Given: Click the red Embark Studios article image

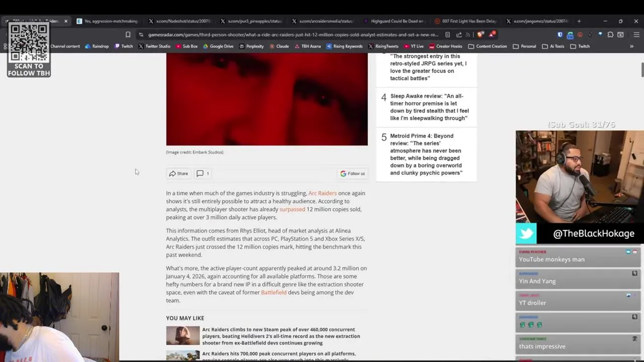Looking at the screenshot, I should point(267,99).
